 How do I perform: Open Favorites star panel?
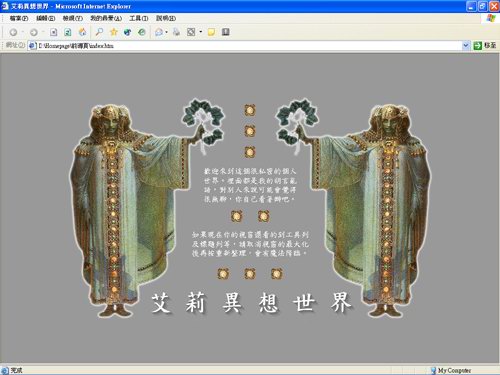(114, 32)
